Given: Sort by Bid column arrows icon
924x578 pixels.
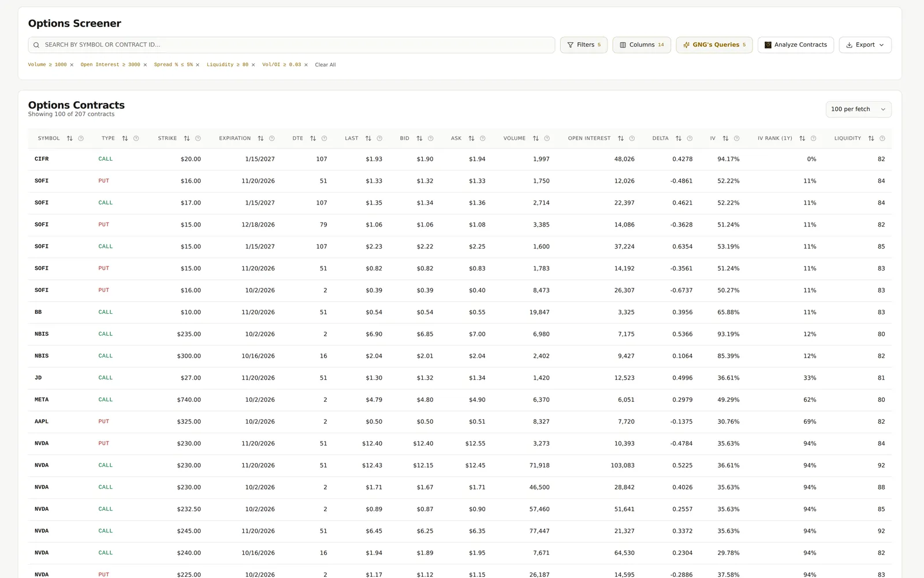Looking at the screenshot, I should point(419,139).
